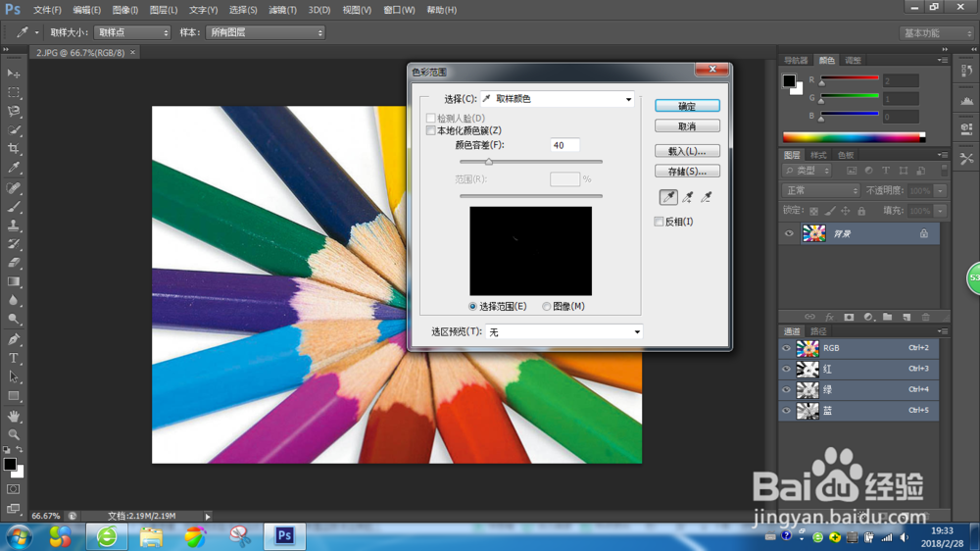This screenshot has height=551, width=980.
Task: Open the 不透明度 dropdown arrow
Action: coord(941,191)
